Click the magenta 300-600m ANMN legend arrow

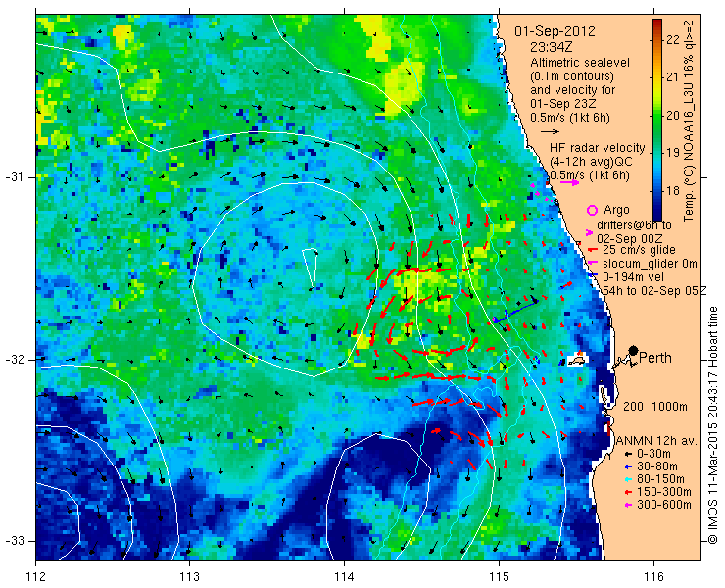[x=628, y=505]
